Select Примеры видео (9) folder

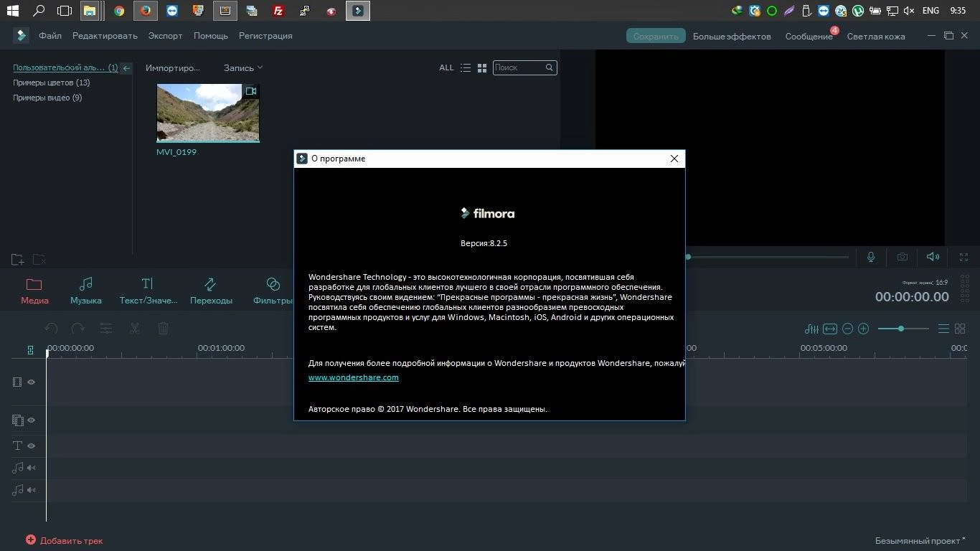(x=47, y=98)
